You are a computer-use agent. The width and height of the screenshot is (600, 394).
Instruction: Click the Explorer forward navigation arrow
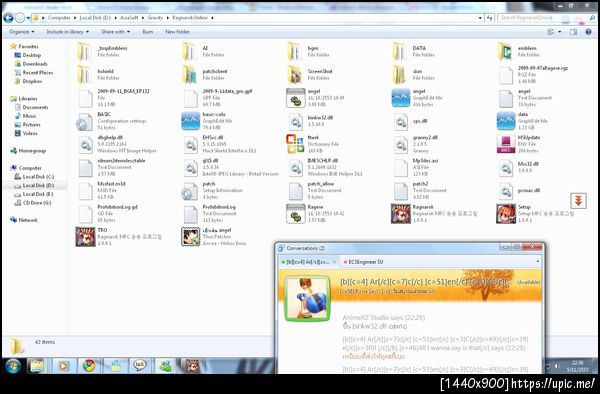[x=20, y=18]
